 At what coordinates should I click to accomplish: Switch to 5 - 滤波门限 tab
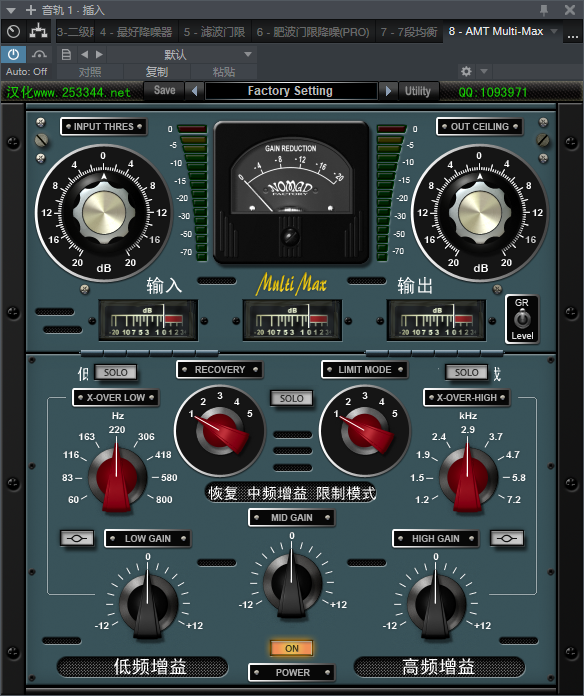click(214, 32)
